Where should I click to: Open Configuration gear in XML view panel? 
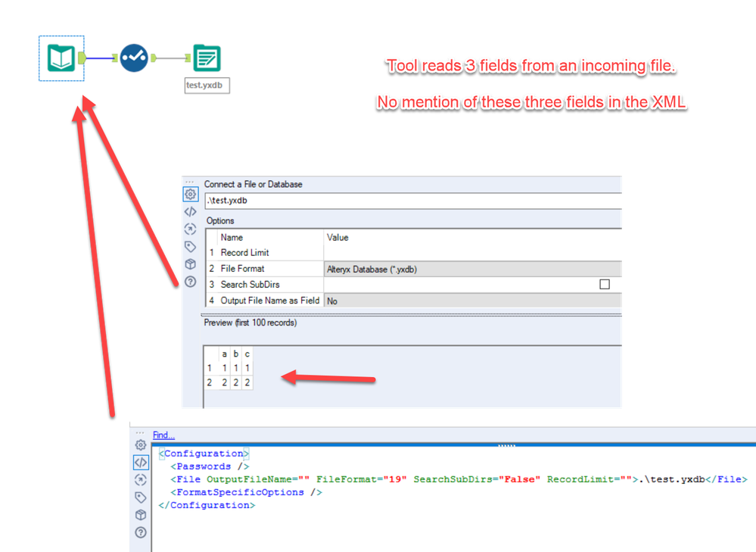141,445
